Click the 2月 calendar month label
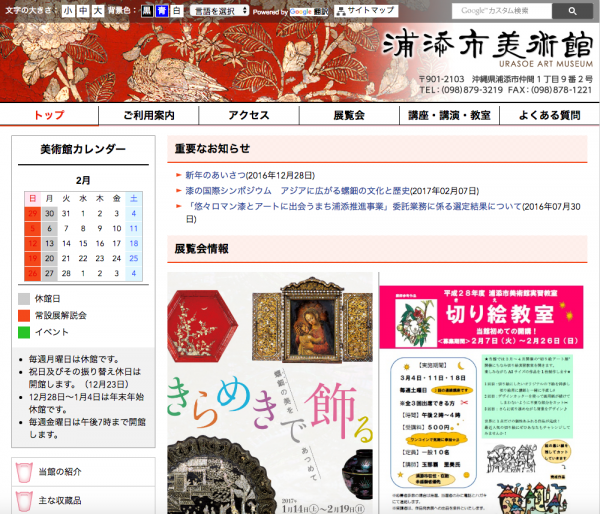Viewport: 600px width, 514px height. [x=83, y=180]
